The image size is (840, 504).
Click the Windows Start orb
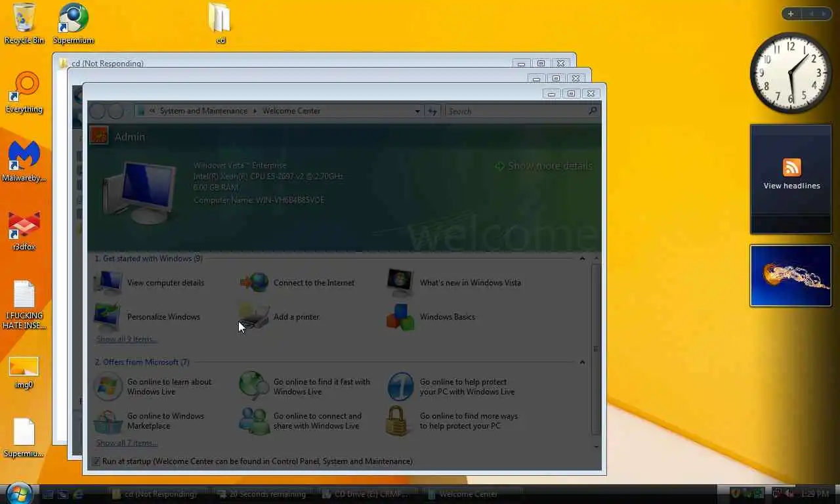(19, 493)
